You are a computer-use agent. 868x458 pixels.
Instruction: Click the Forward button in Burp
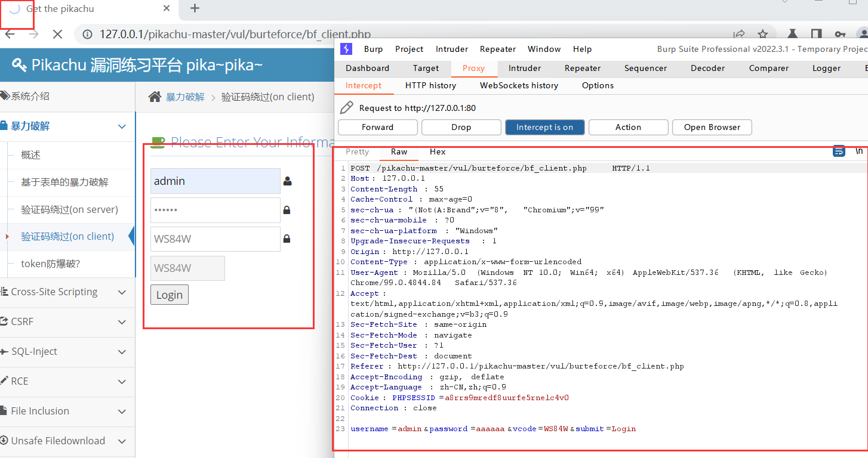377,127
